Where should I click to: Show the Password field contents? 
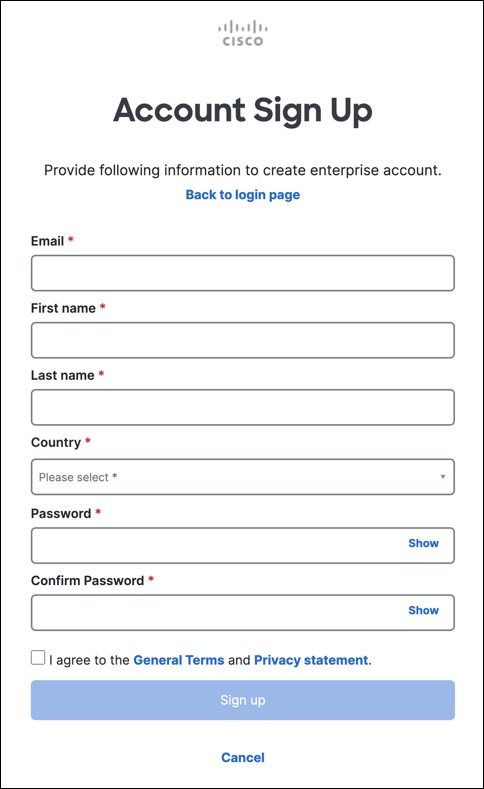tap(423, 543)
